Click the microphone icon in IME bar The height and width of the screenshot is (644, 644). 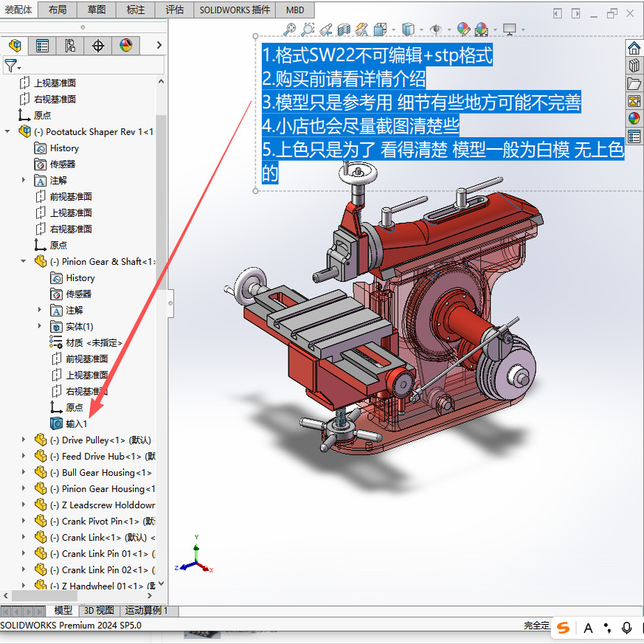tap(626, 628)
